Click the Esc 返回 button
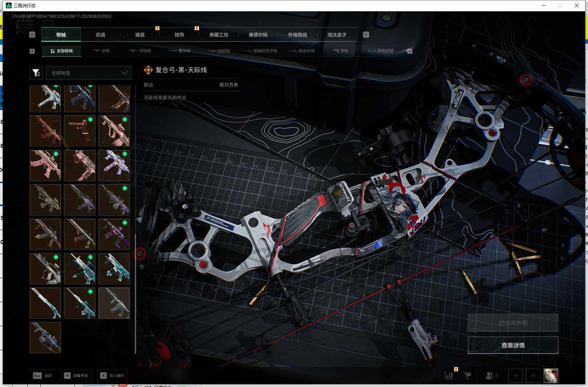The width and height of the screenshot is (588, 387). point(43,375)
